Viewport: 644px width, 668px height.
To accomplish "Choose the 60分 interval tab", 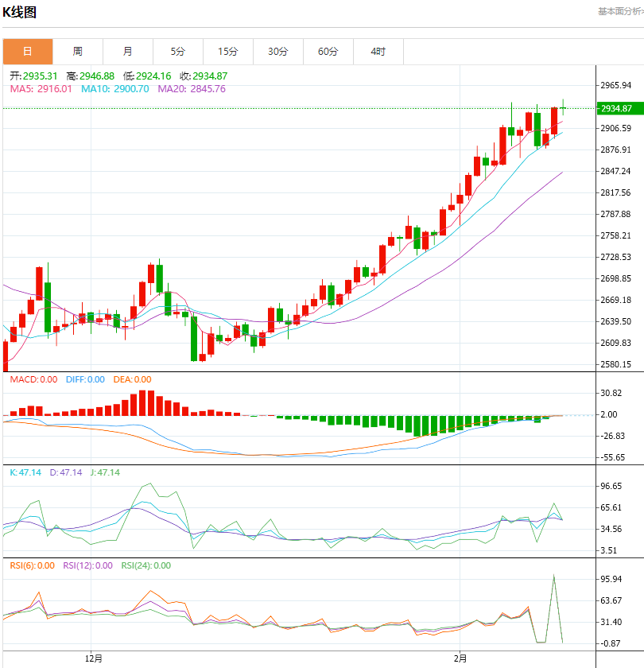I will click(x=328, y=52).
